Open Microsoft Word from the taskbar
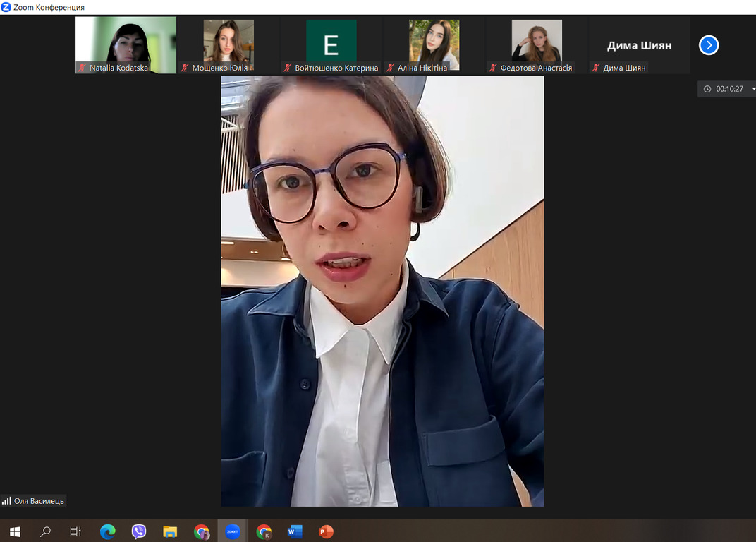This screenshot has width=756, height=542. pyautogui.click(x=295, y=531)
